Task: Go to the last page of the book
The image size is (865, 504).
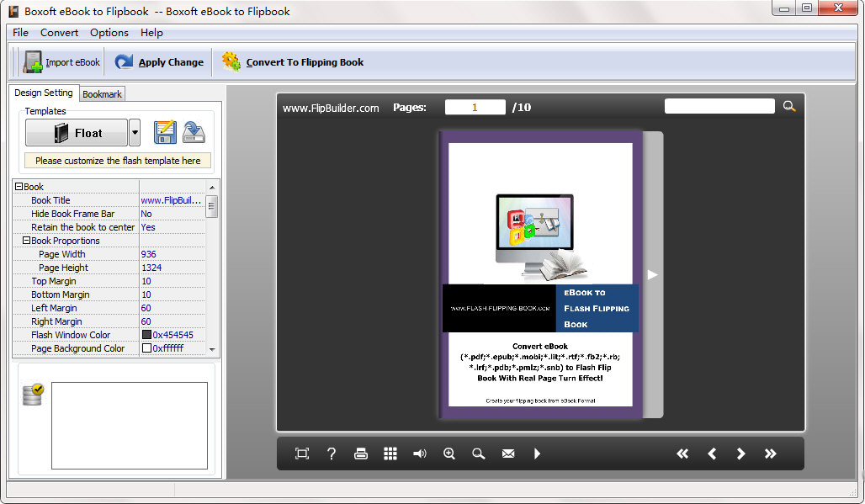Action: click(x=771, y=454)
